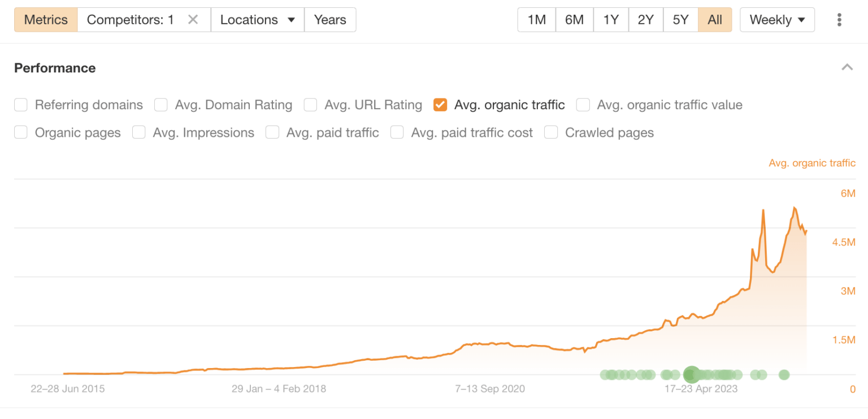The height and width of the screenshot is (419, 868).
Task: Select the All time range button
Action: click(715, 19)
